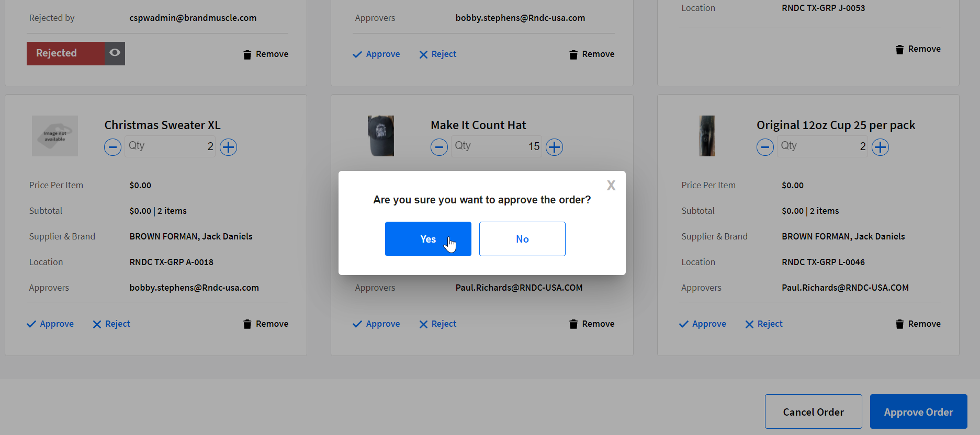
Task: Increase Original 12oz Cup quantity
Action: 880,147
